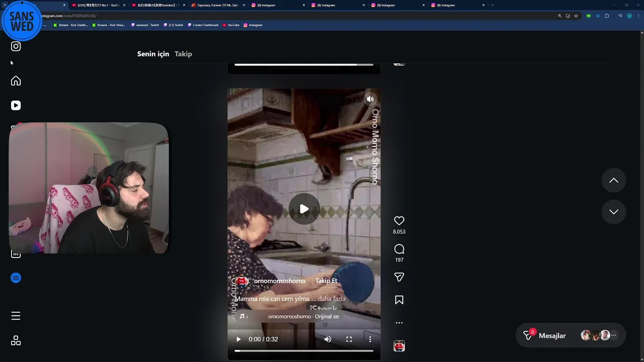Switch to the Takip tab

click(183, 54)
